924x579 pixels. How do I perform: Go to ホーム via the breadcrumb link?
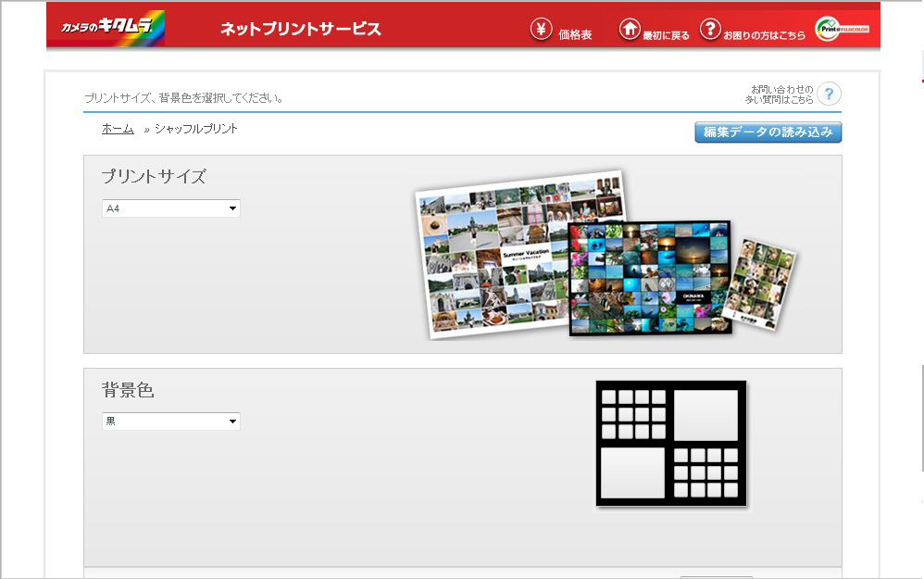pos(118,129)
